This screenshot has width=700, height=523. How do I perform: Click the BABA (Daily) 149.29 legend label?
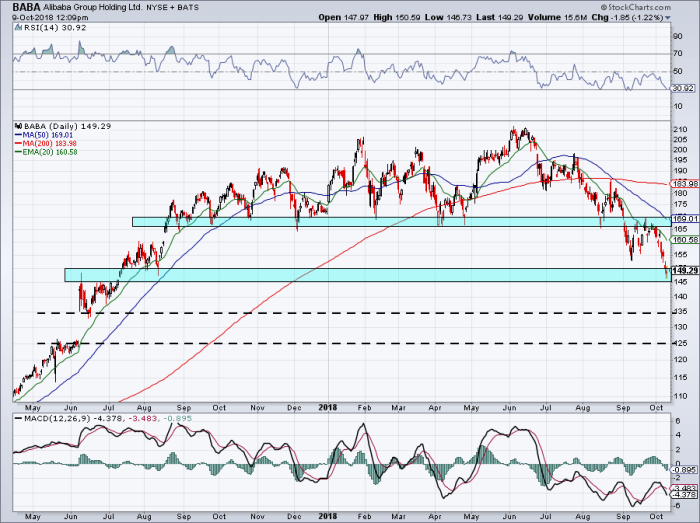point(67,126)
